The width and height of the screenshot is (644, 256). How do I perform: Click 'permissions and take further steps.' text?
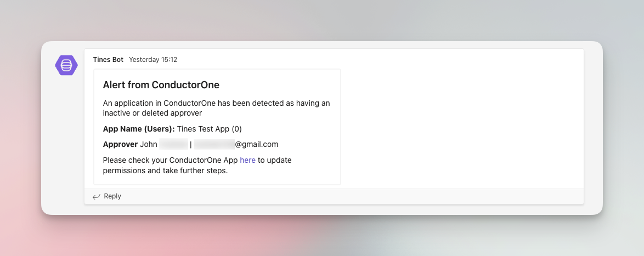pyautogui.click(x=165, y=170)
